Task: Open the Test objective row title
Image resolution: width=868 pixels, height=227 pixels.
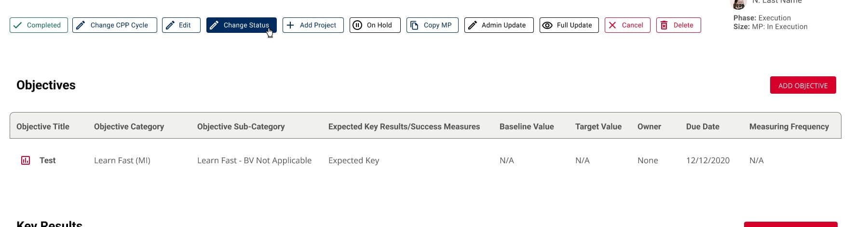Action: [x=47, y=160]
